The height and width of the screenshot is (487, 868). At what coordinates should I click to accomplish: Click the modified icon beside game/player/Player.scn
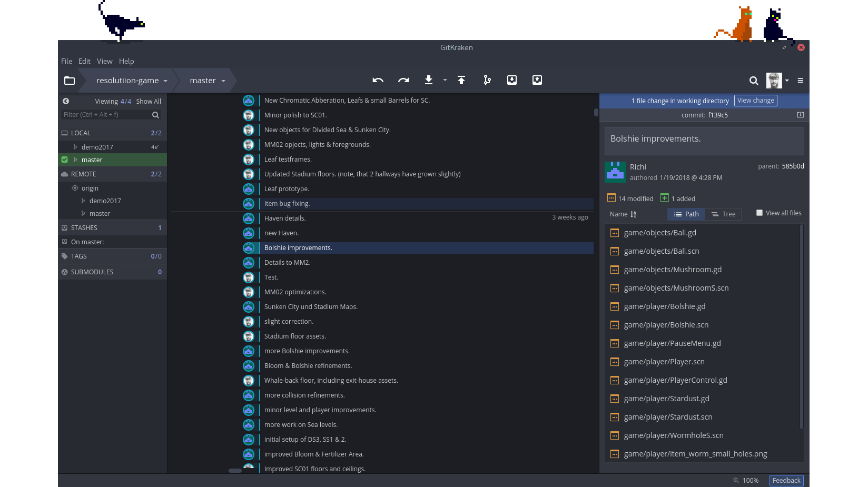(614, 362)
